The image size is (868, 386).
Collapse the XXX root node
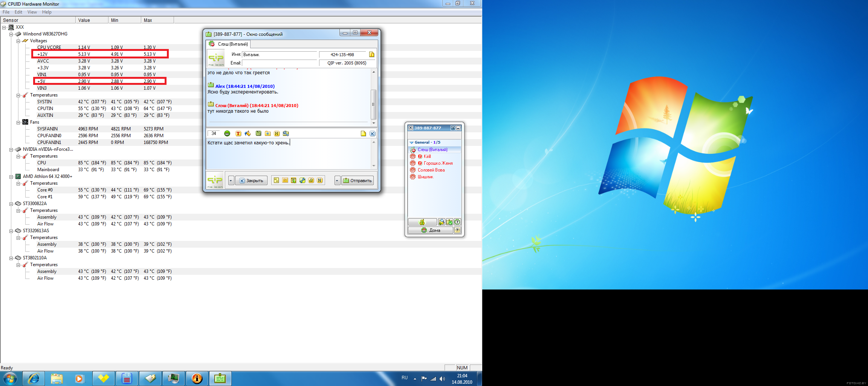point(4,27)
